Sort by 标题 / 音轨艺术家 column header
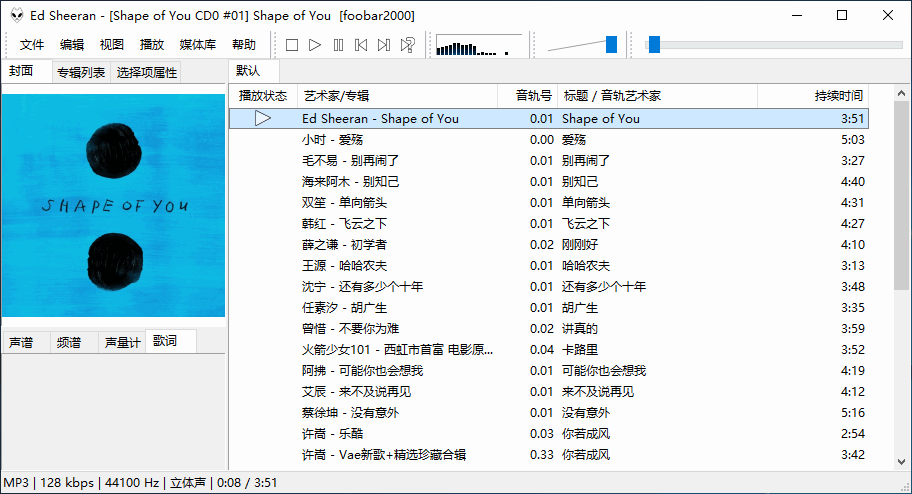Viewport: 912px width, 494px height. (657, 96)
